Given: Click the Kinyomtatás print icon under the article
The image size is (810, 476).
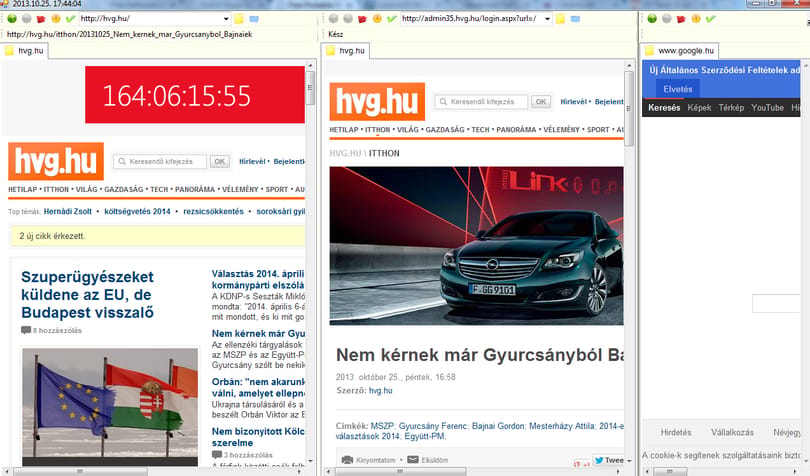Looking at the screenshot, I should pos(347,460).
